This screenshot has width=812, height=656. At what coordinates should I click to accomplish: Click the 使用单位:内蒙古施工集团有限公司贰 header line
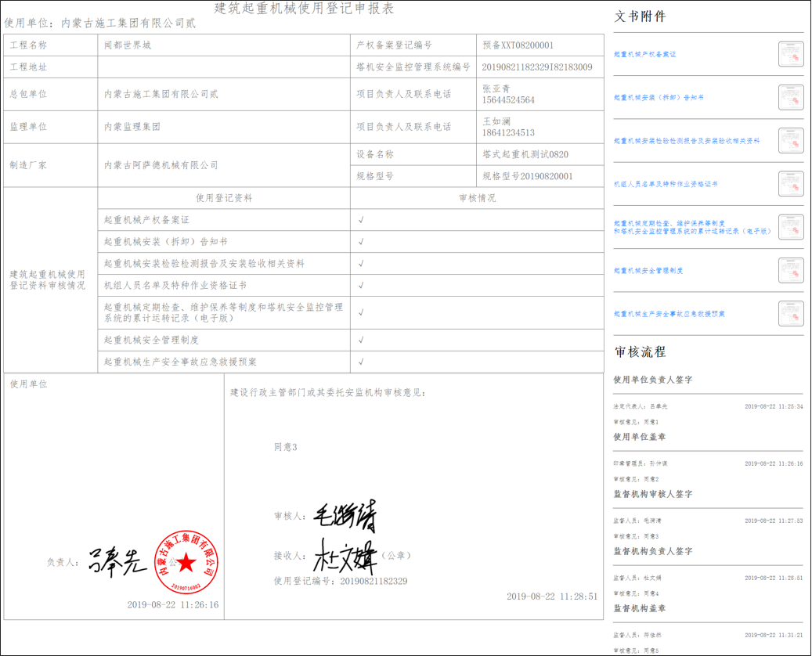pyautogui.click(x=100, y=23)
